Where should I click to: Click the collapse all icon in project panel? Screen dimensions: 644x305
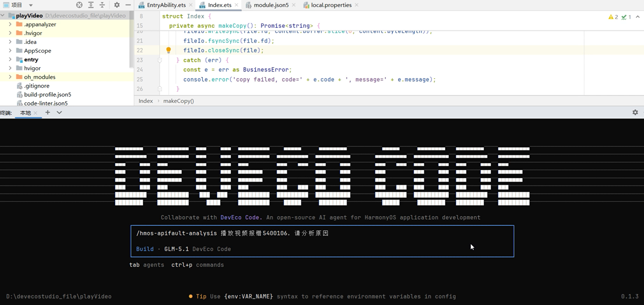pos(102,5)
